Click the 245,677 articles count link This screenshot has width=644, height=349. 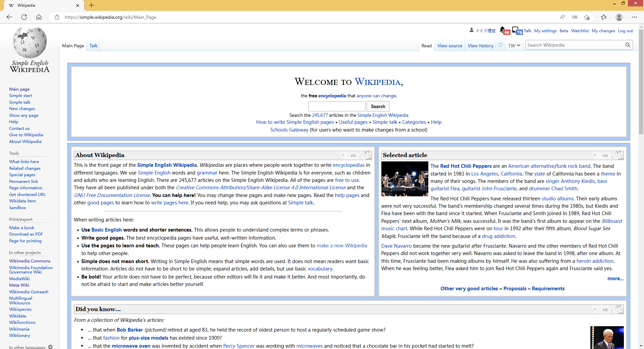[320, 115]
